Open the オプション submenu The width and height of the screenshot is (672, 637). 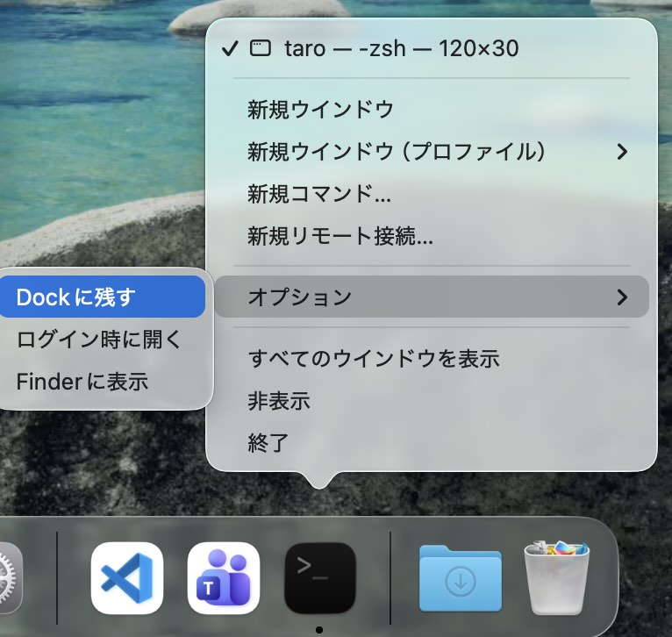coord(432,297)
